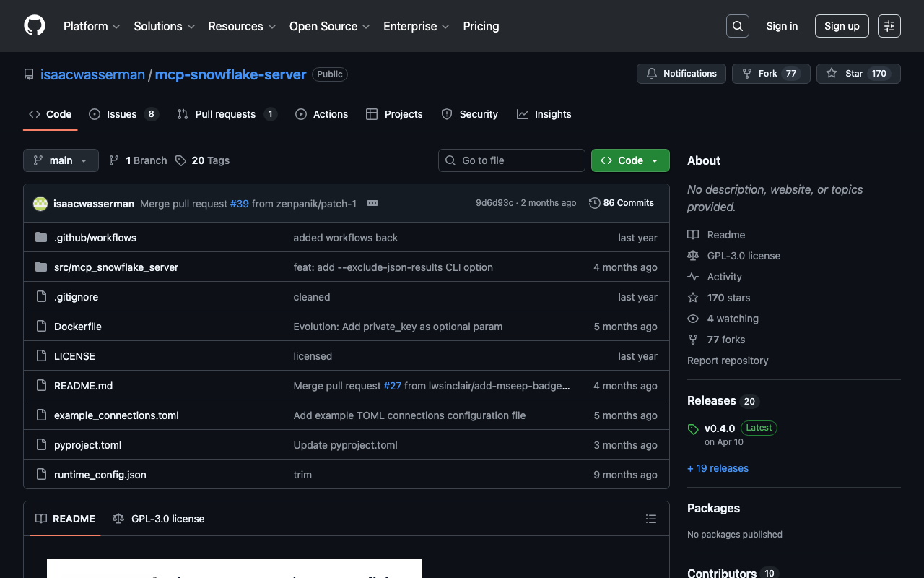
Task: Switch to the Issues tab
Action: coord(122,114)
